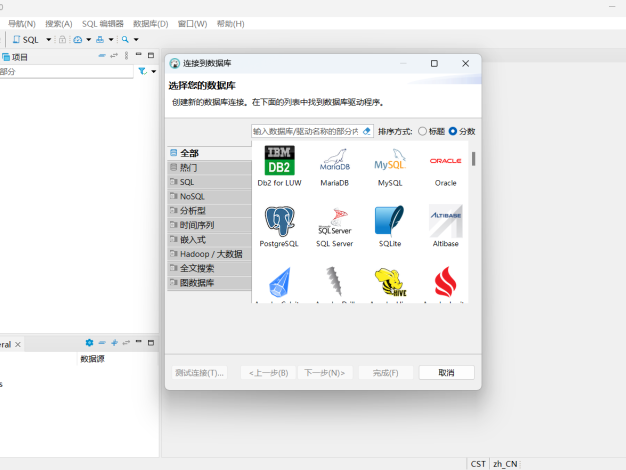Click the blue plus icon in General panel

[x=114, y=343]
